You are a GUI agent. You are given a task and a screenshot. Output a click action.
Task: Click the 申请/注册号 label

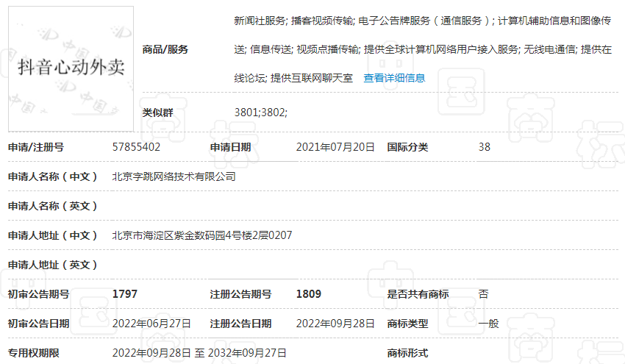(36, 147)
